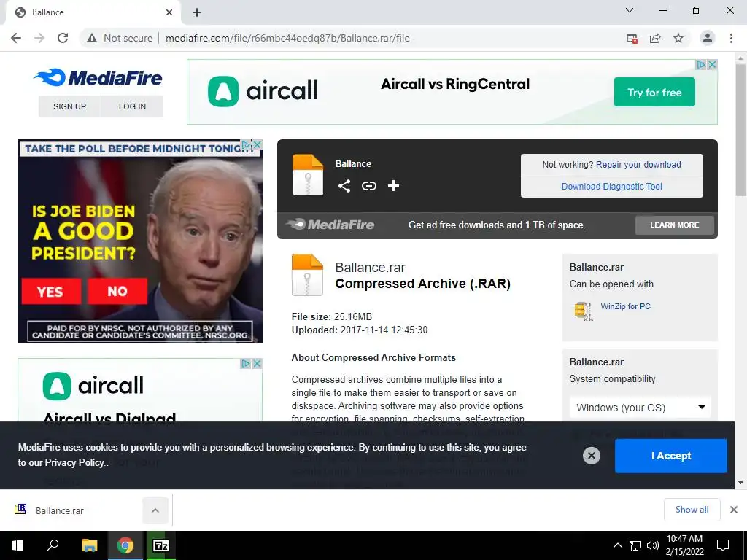Open the Windows (your OS) dropdown
This screenshot has width=747, height=560.
[x=640, y=408]
